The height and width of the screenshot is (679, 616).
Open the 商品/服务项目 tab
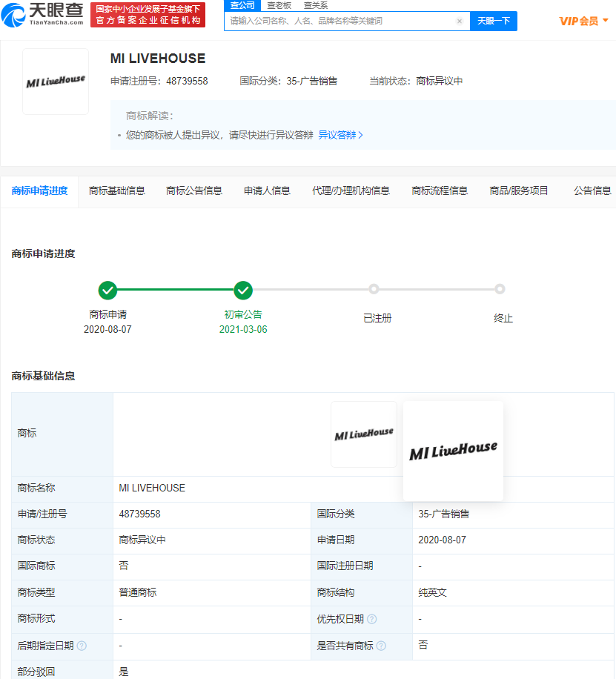[519, 191]
